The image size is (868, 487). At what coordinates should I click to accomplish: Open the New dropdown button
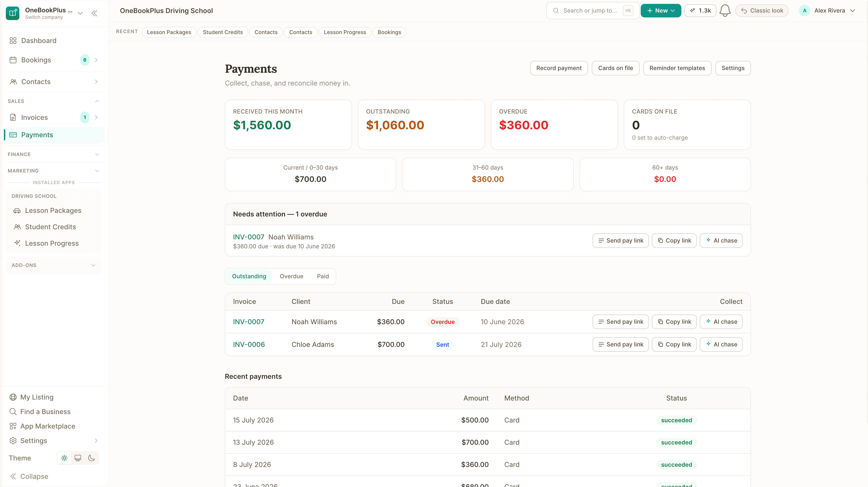[661, 11]
